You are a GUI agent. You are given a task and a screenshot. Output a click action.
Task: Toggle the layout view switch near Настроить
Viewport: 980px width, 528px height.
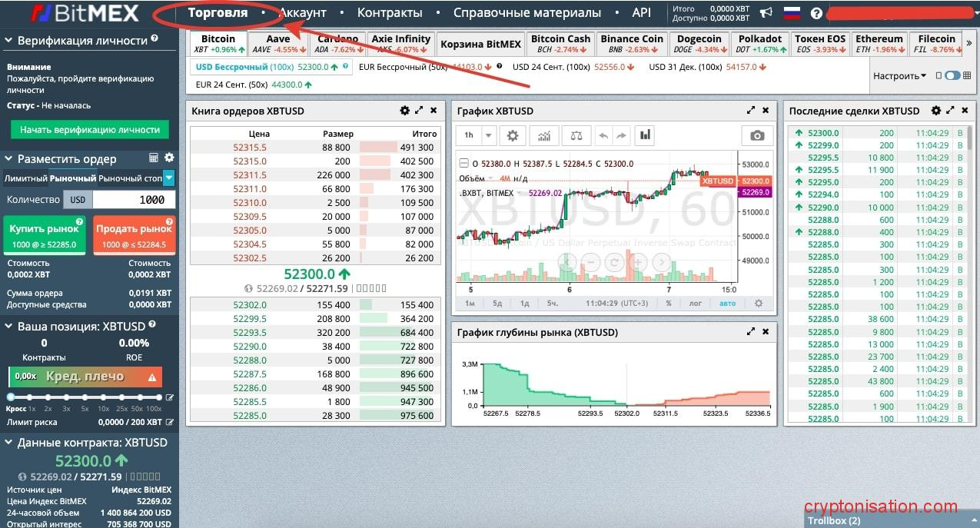(x=952, y=75)
